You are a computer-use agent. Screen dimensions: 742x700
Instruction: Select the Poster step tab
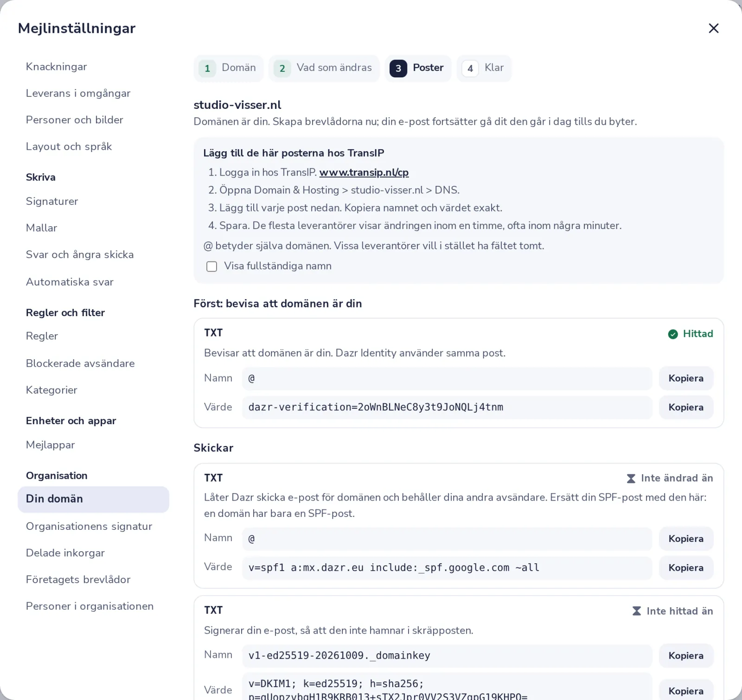(x=418, y=68)
